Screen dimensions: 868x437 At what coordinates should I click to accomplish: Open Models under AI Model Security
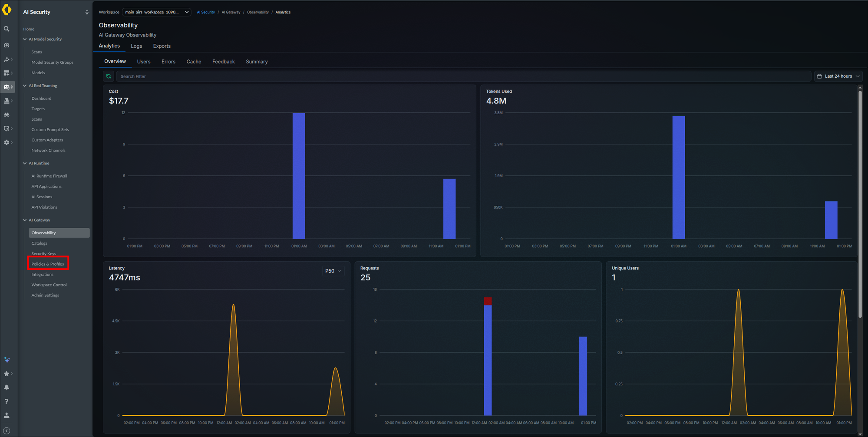click(x=38, y=73)
